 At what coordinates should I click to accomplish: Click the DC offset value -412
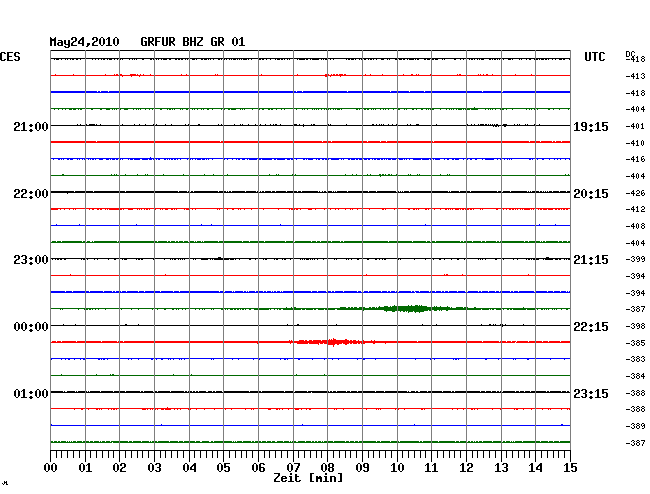635,209
